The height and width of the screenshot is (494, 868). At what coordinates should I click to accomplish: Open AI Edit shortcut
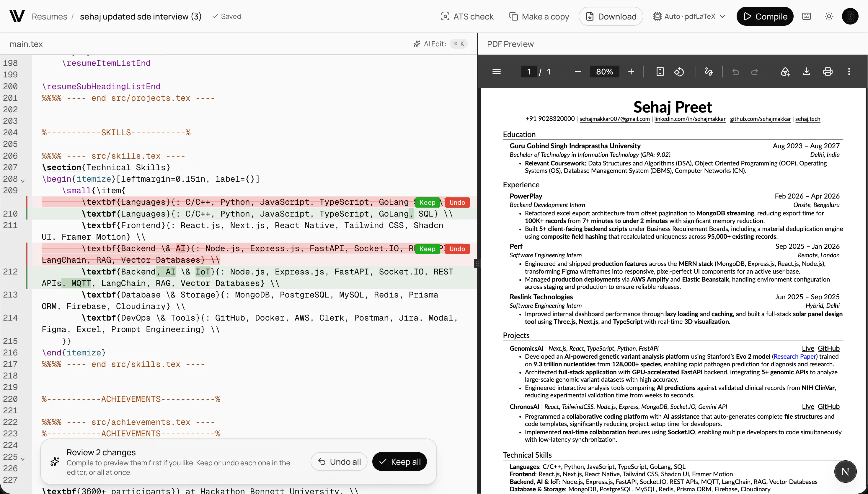(440, 44)
